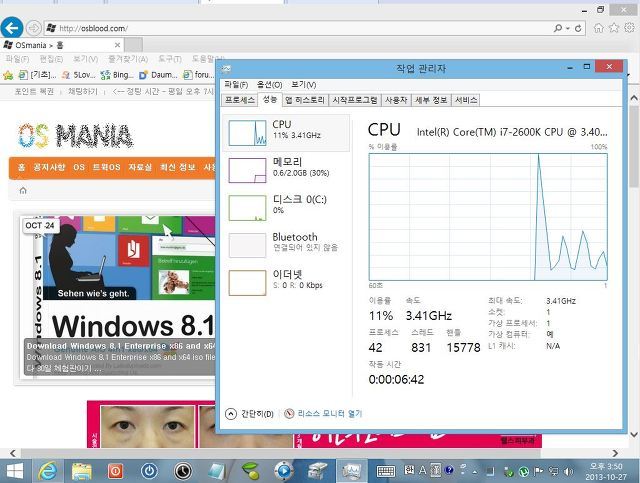640x483 pixels.
Task: Open the notepad taskbar icon
Action: coord(216,472)
